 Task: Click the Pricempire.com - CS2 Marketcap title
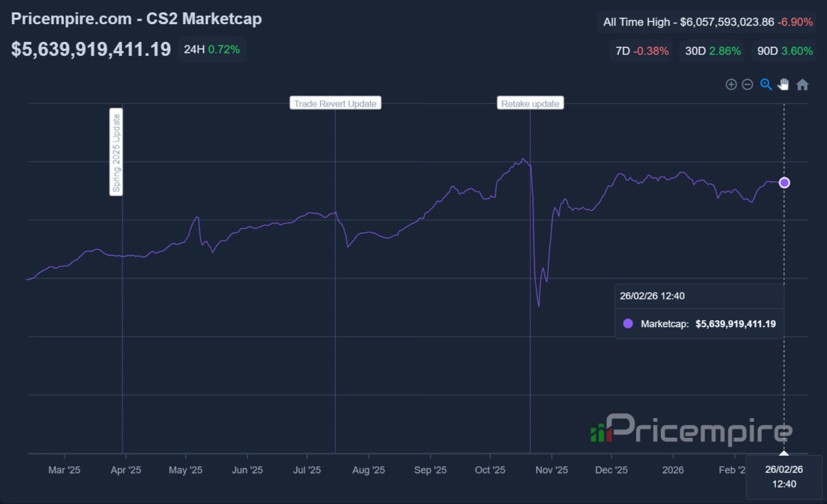pos(136,19)
